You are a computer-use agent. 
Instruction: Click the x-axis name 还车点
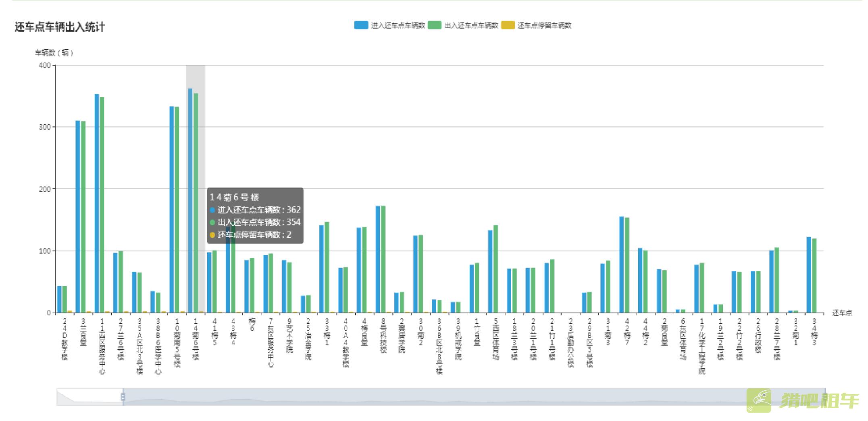842,313
